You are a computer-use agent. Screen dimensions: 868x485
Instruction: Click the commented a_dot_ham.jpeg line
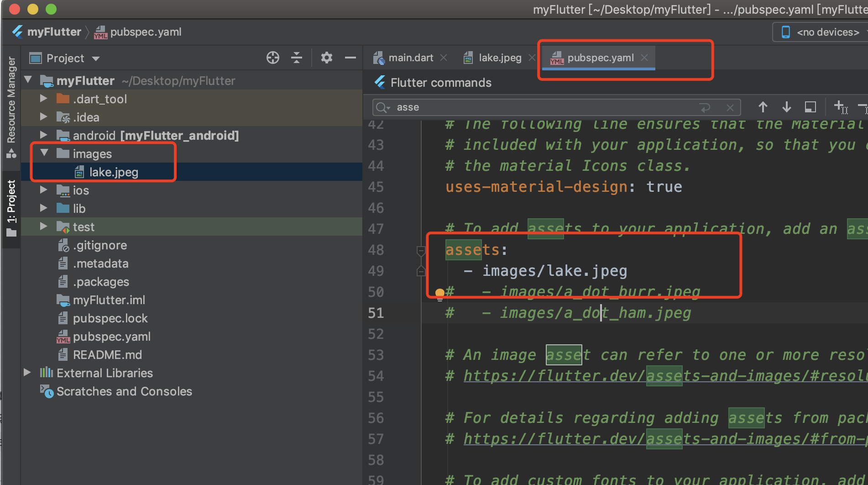click(x=568, y=313)
